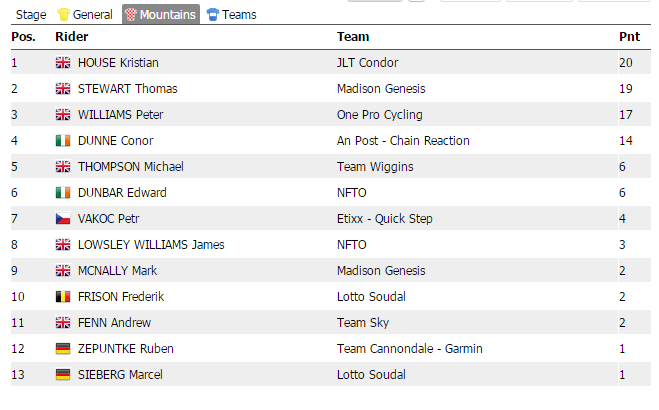The image size is (659, 410).
Task: Open the General classification tab
Action: point(92,15)
